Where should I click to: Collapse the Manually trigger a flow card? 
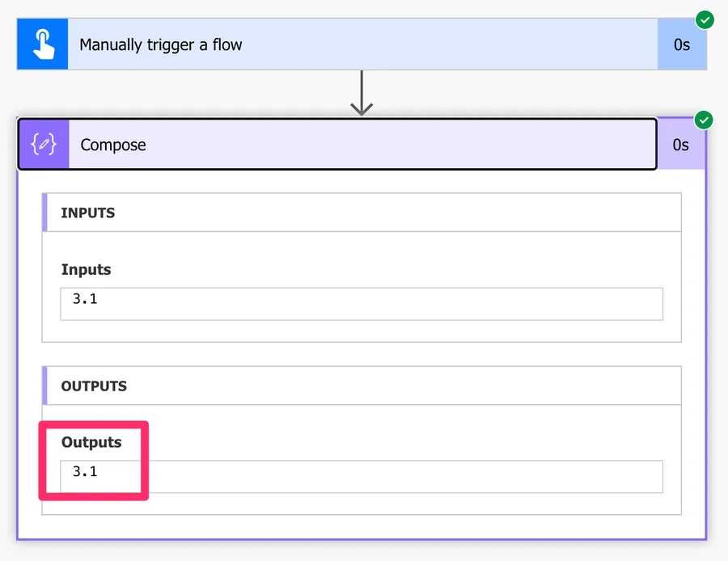pos(324,44)
